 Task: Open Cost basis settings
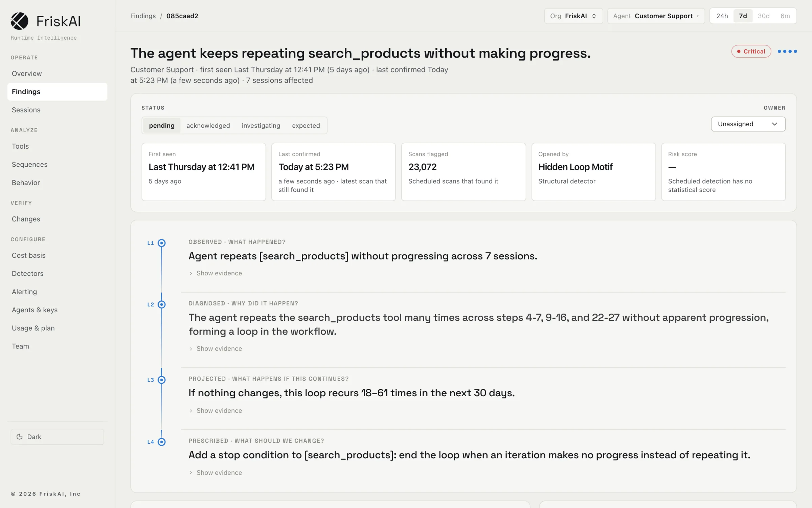click(x=57, y=255)
